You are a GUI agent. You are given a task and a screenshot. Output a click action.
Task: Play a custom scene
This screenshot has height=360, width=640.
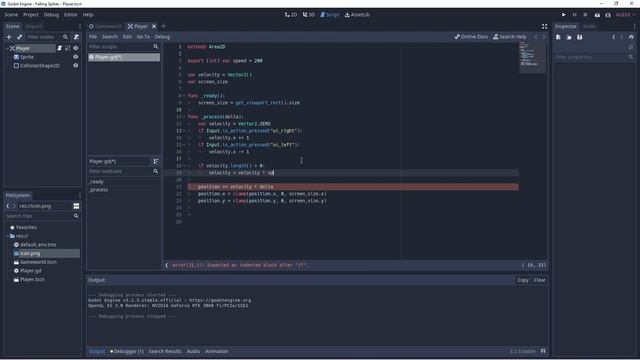pyautogui.click(x=608, y=15)
